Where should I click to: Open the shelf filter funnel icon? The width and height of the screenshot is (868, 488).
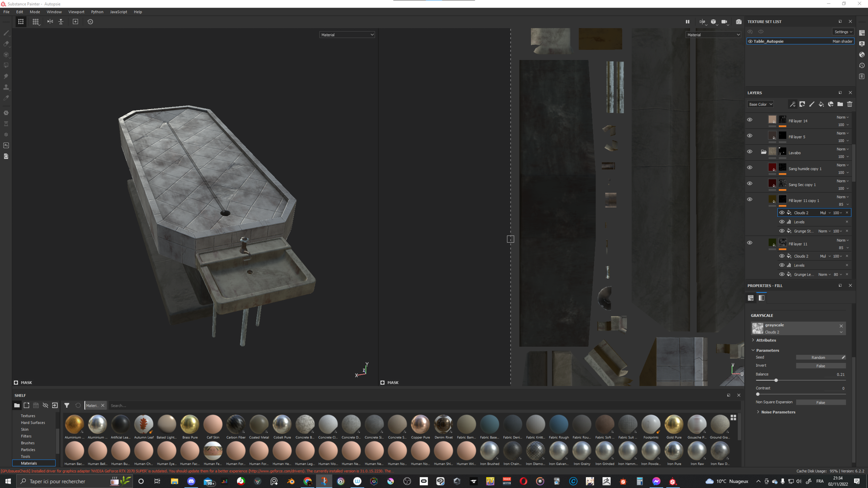click(67, 405)
